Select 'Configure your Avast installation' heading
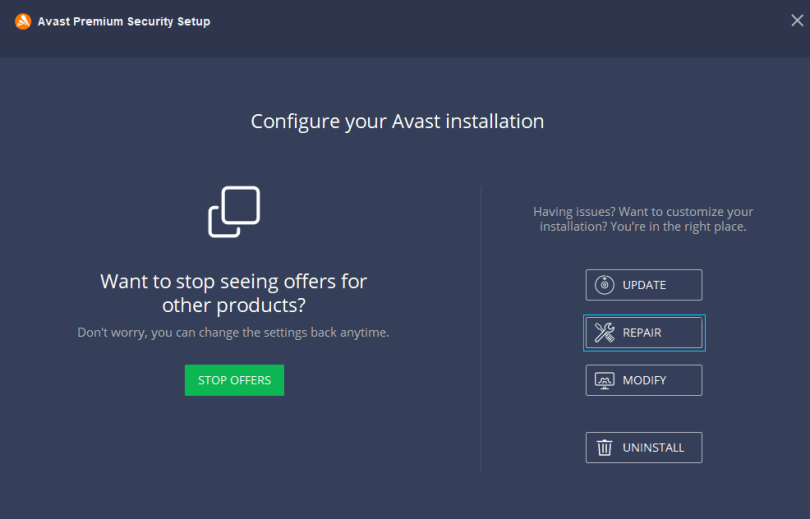The image size is (810, 519). (x=397, y=121)
